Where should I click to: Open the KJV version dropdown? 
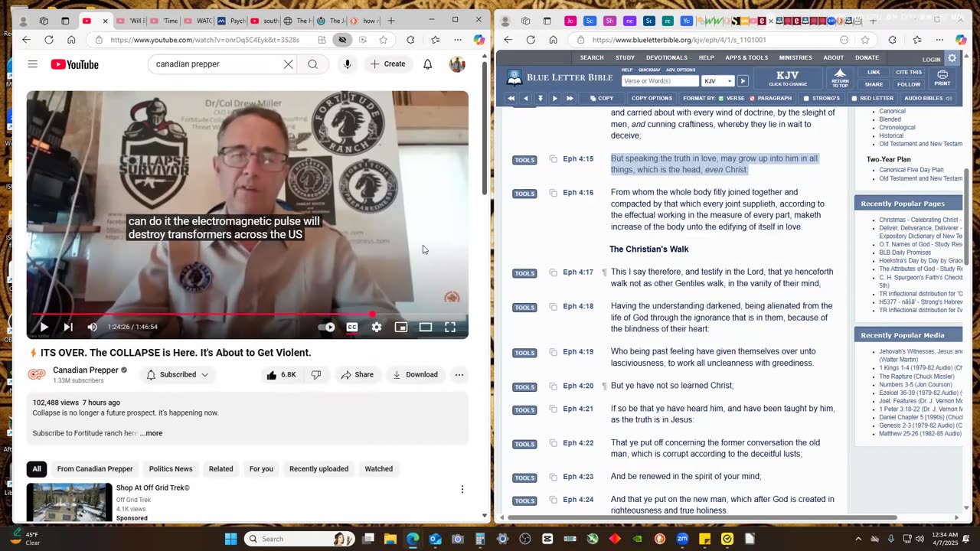pyautogui.click(x=718, y=81)
